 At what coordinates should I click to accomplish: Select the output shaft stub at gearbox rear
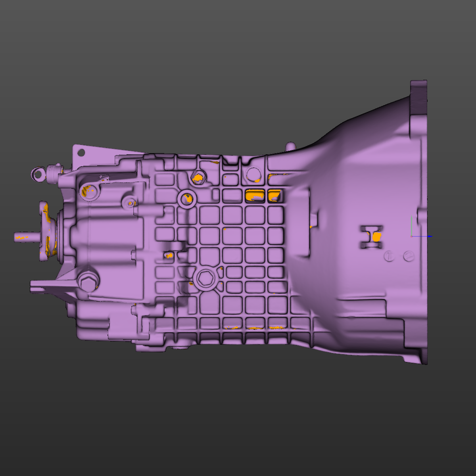27,237
